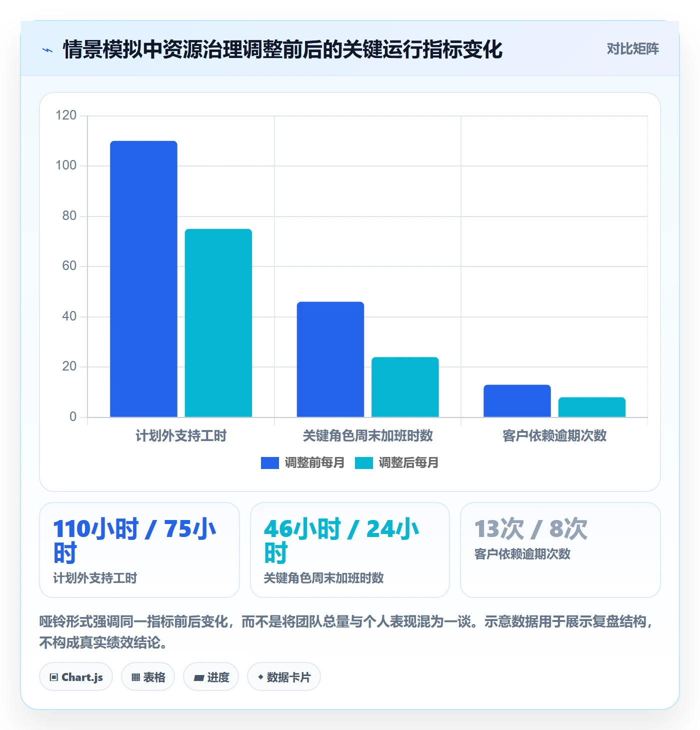Toggle the 调整前每月 legend dataset

coord(303,463)
